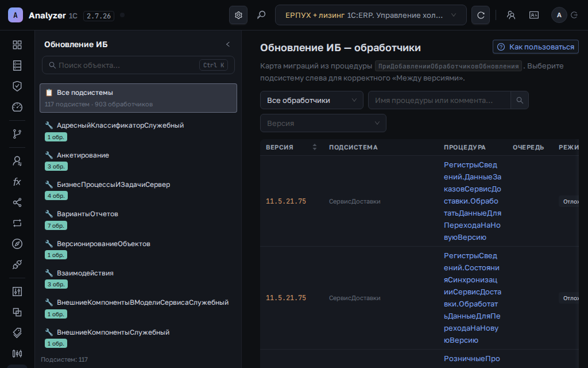The width and height of the screenshot is (588, 368).
Task: Open the ID card icon in header
Action: coord(534,15)
